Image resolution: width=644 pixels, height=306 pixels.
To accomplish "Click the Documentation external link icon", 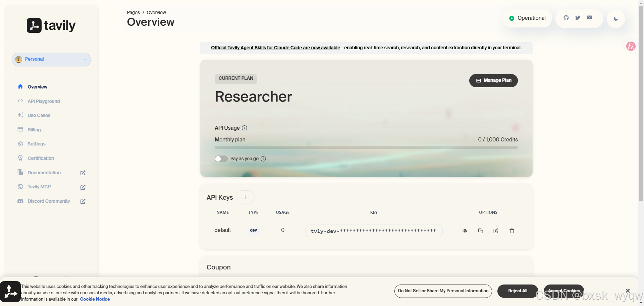I will pos(83,173).
